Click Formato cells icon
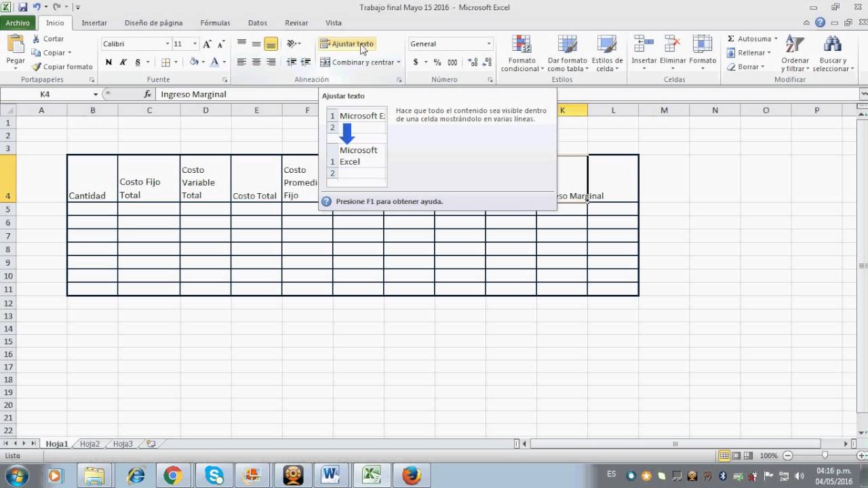The image size is (868, 488). (x=703, y=45)
